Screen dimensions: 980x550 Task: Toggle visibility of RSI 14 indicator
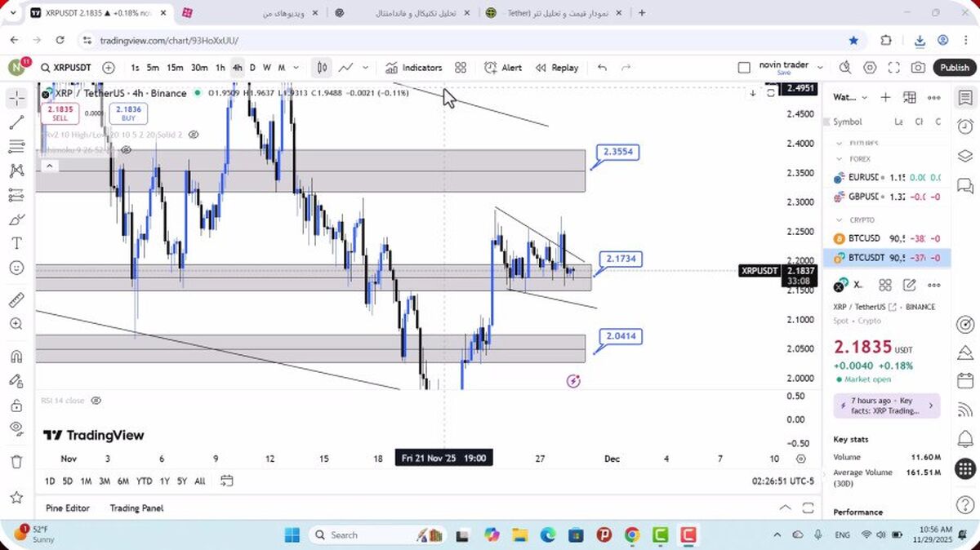96,401
